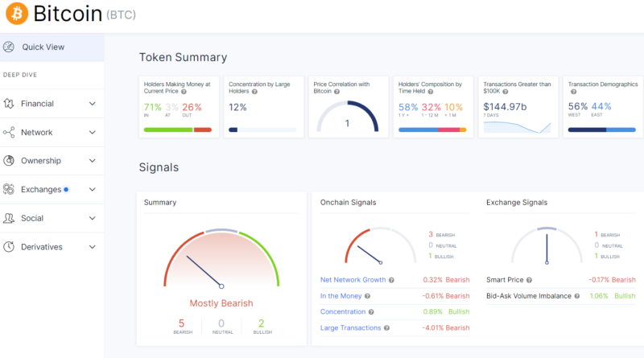Open the Social menu item
Screen dimensions: 644x358
coord(52,218)
